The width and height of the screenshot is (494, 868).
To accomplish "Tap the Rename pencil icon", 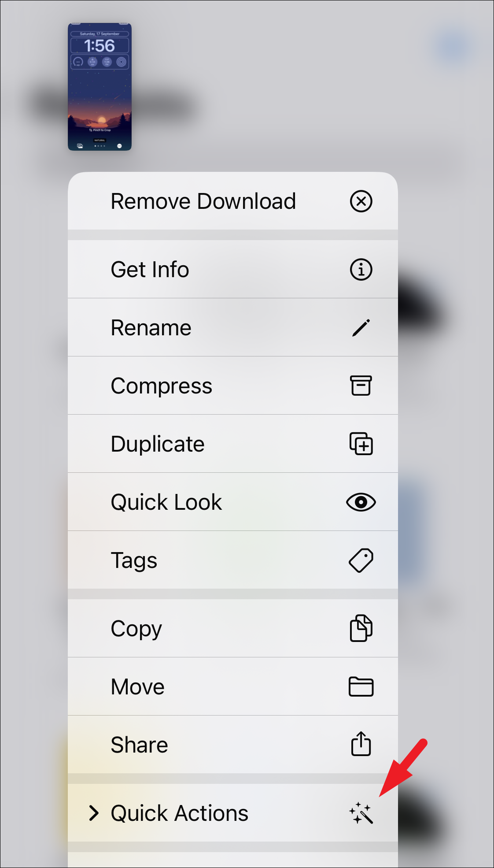I will point(361,328).
